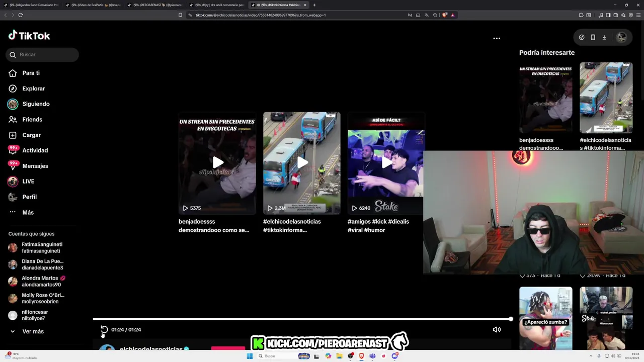Click the page reload button
Viewport: 644px width, 362px height.
[21, 15]
